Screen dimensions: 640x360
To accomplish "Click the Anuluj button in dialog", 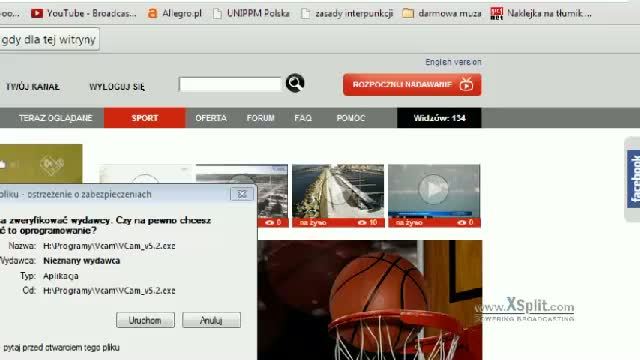I will coord(211,320).
